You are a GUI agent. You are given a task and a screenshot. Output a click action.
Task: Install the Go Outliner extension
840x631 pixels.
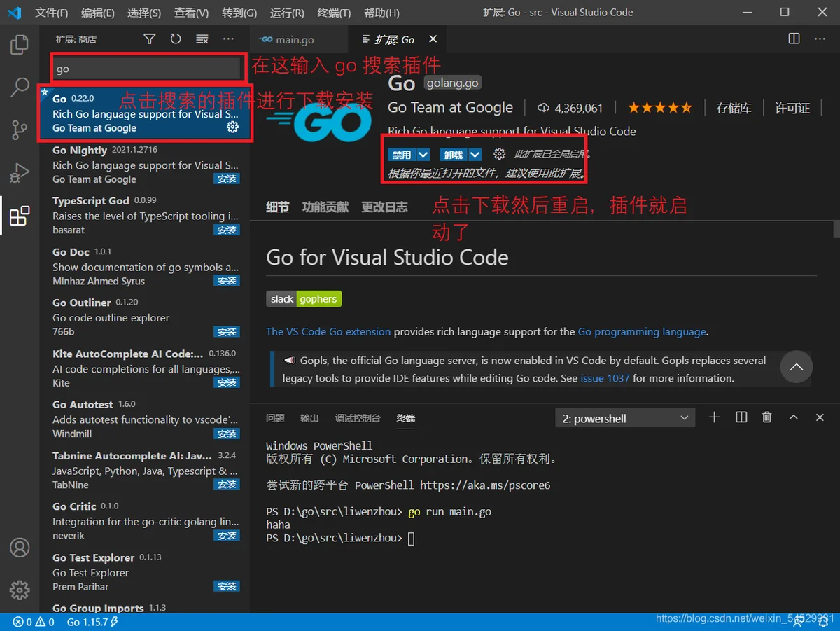(227, 332)
